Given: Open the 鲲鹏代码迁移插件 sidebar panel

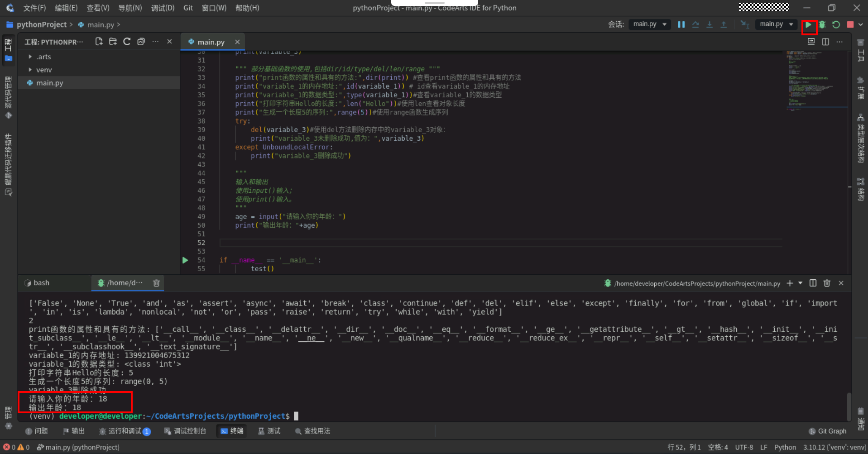Looking at the screenshot, I should [9, 165].
